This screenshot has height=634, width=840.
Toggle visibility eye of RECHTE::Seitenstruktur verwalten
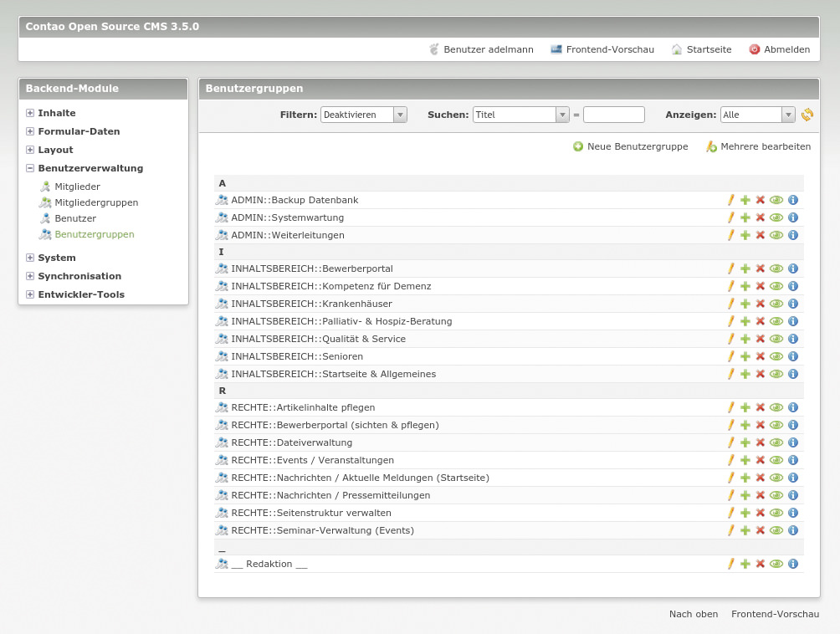tap(776, 513)
